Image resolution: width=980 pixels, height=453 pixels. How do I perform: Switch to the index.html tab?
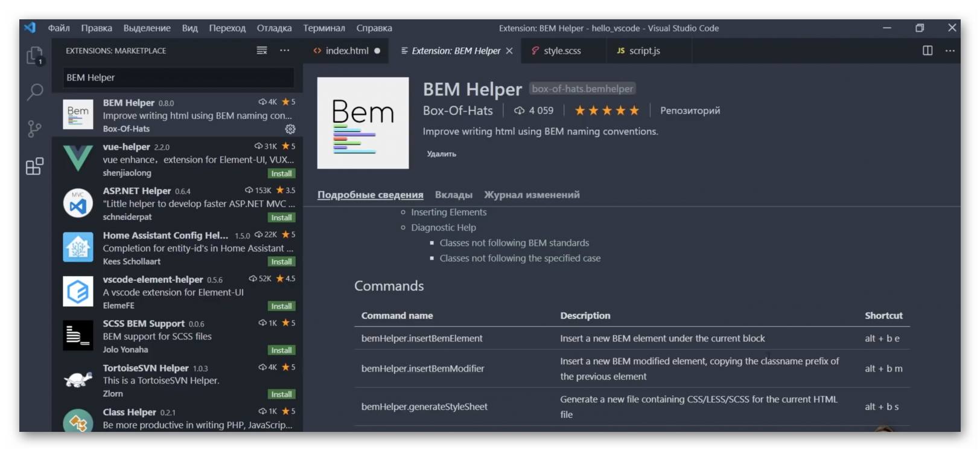346,51
